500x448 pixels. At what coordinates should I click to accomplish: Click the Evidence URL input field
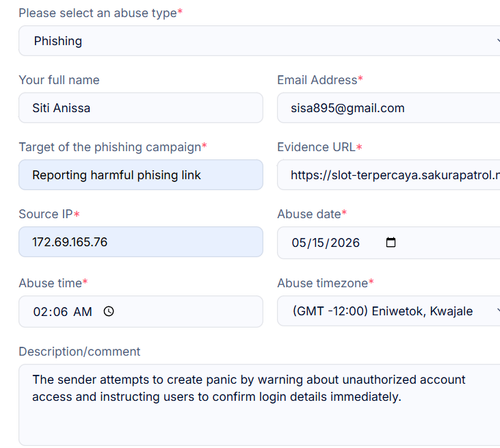pyautogui.click(x=389, y=175)
